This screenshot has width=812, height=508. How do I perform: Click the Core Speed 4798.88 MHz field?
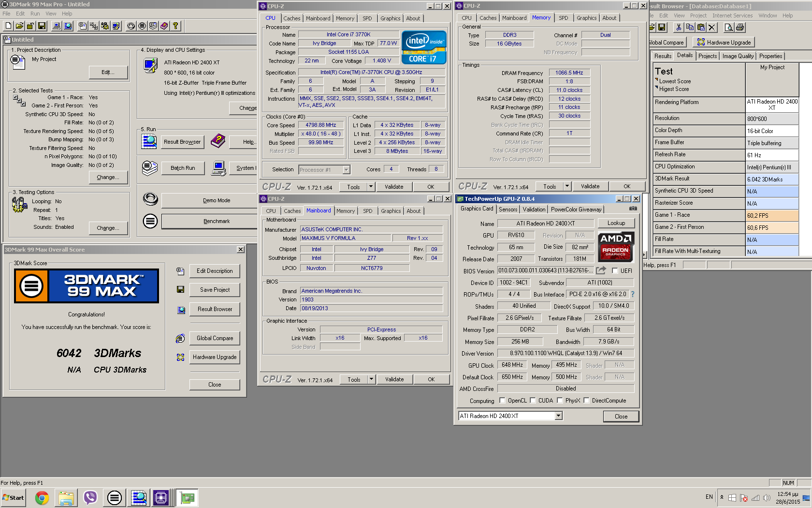point(320,125)
